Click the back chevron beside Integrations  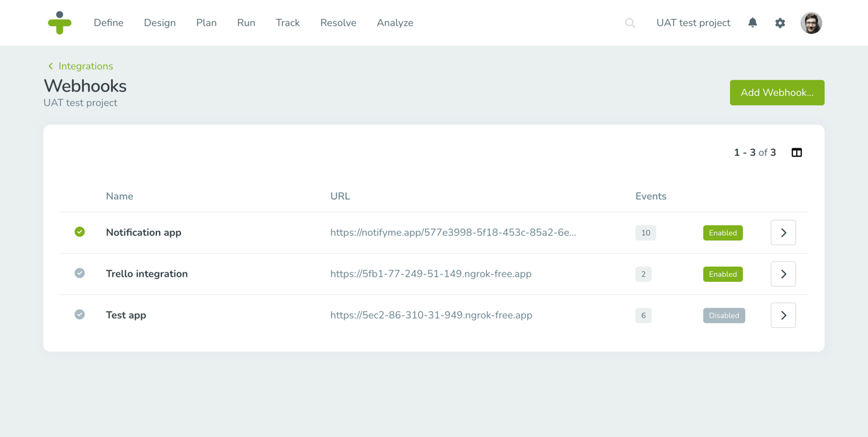coord(50,66)
